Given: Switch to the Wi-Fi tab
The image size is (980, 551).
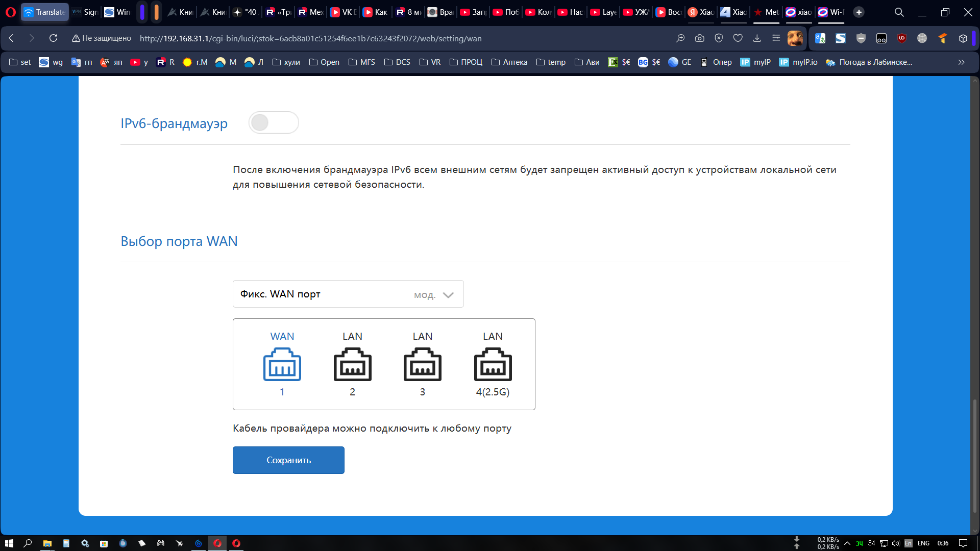Looking at the screenshot, I should pos(830,12).
